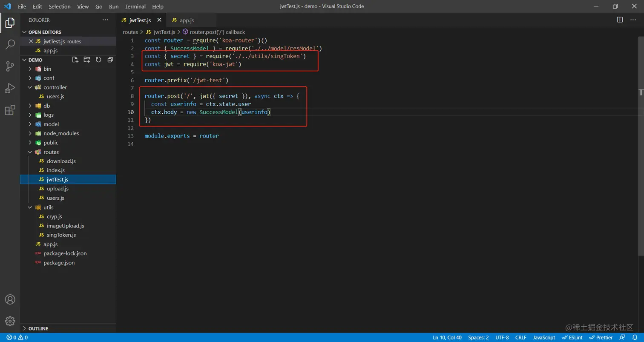The height and width of the screenshot is (342, 644).
Task: Refresh the Explorer file tree
Action: click(x=98, y=60)
